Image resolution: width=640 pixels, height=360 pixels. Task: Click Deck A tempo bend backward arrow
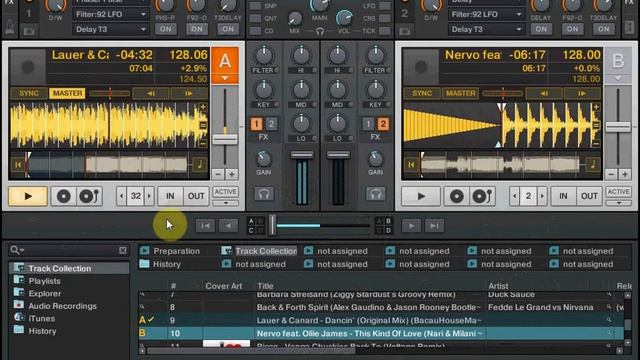pyautogui.click(x=151, y=93)
